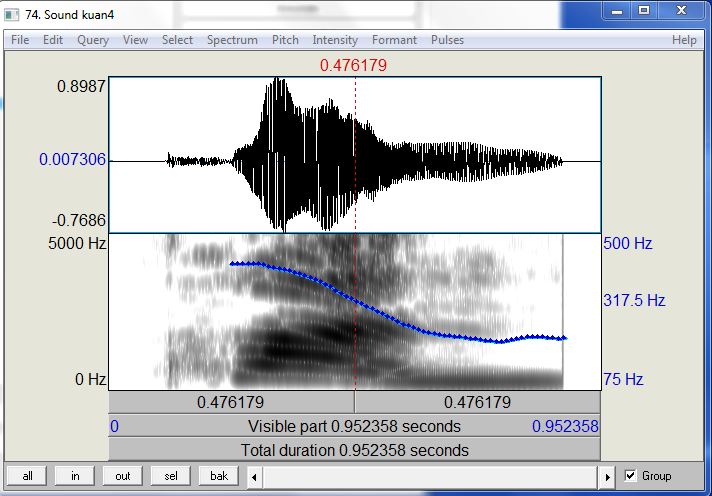Maximize the Sound kuan4 window

644,10
